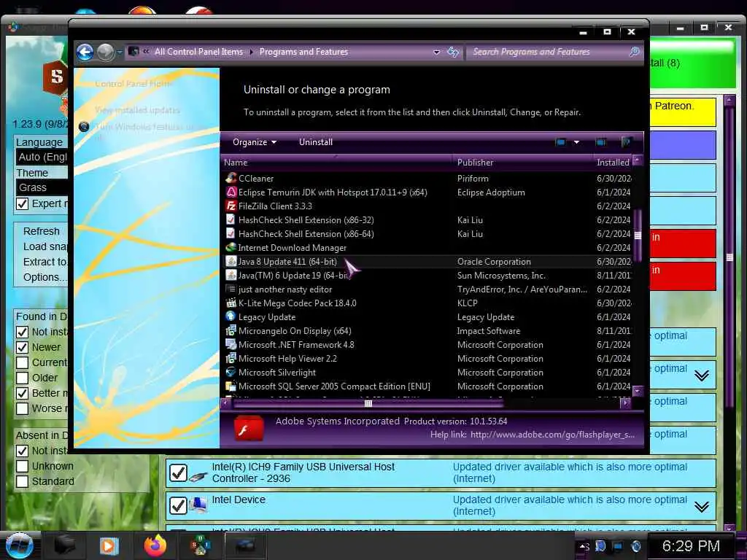Toggle the Newer checkbox in driver window

[23, 347]
